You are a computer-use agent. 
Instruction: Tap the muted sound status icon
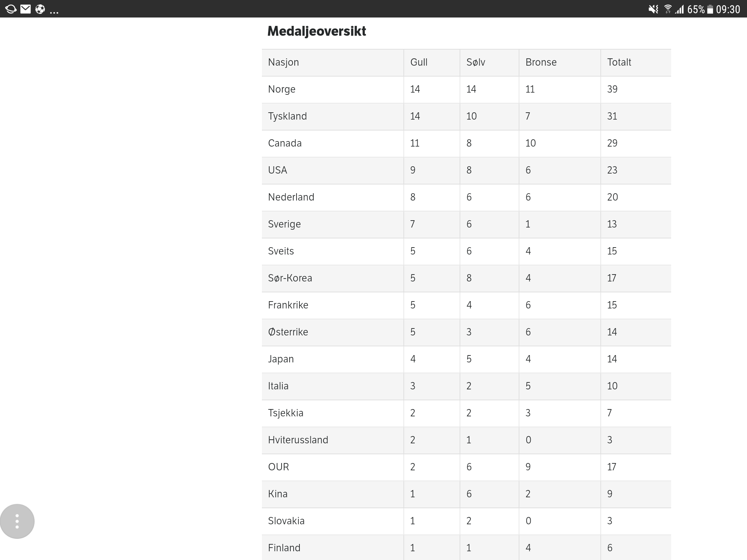pos(653,9)
